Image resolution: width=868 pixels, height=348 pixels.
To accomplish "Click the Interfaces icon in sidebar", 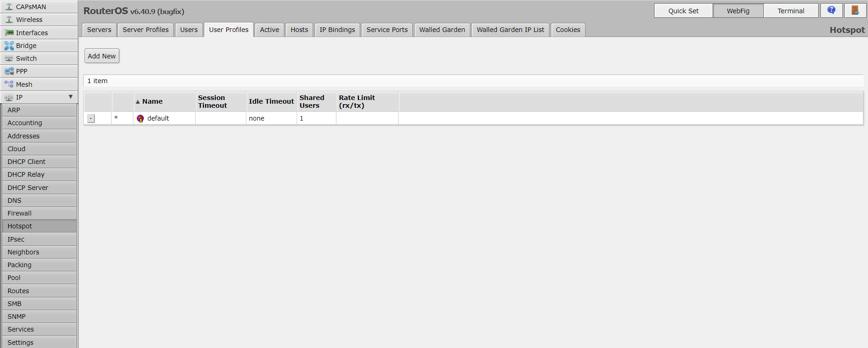I will tap(9, 32).
